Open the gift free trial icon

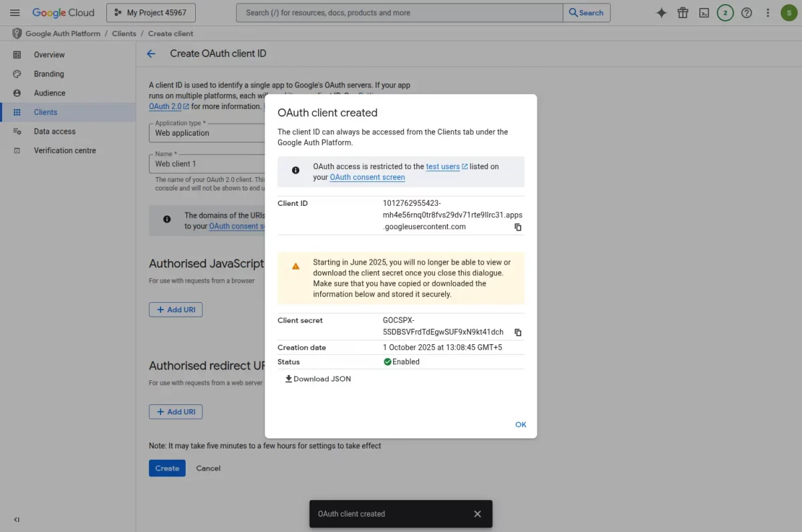pos(682,13)
